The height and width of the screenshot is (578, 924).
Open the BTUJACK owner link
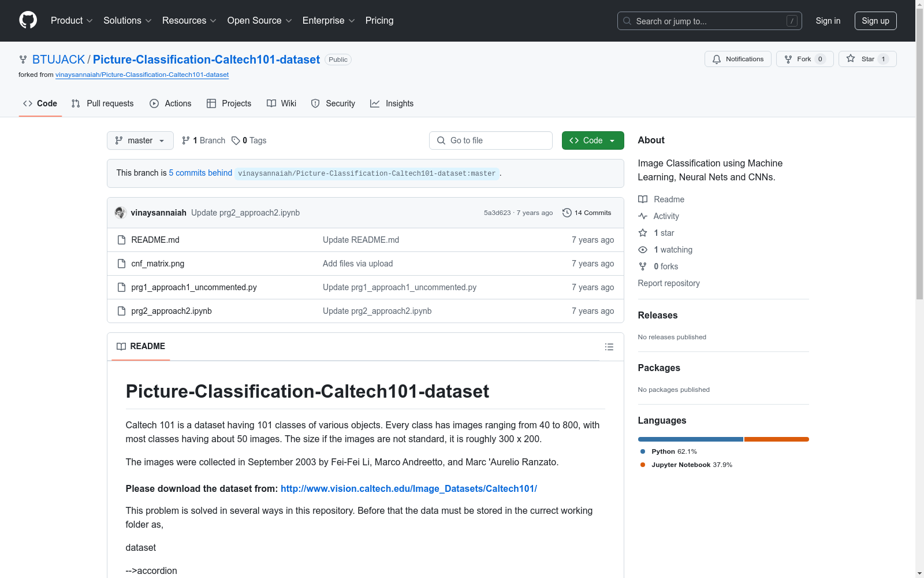pyautogui.click(x=59, y=60)
